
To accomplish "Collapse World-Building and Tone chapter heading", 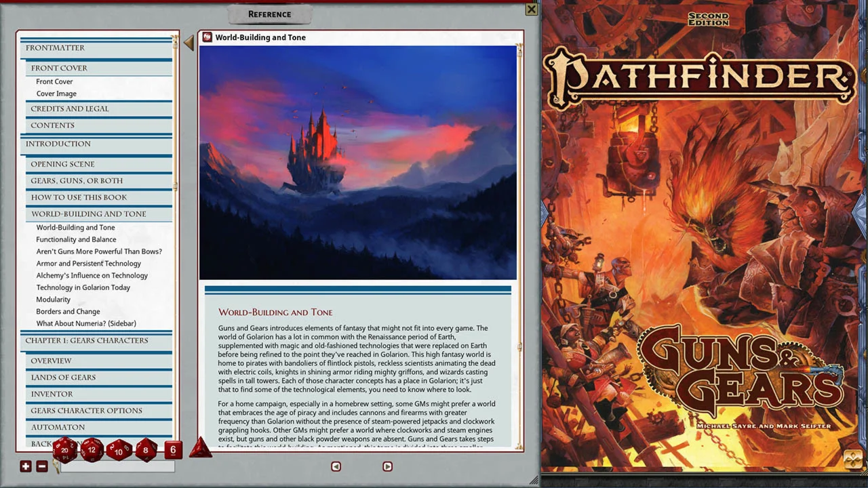I will point(99,214).
